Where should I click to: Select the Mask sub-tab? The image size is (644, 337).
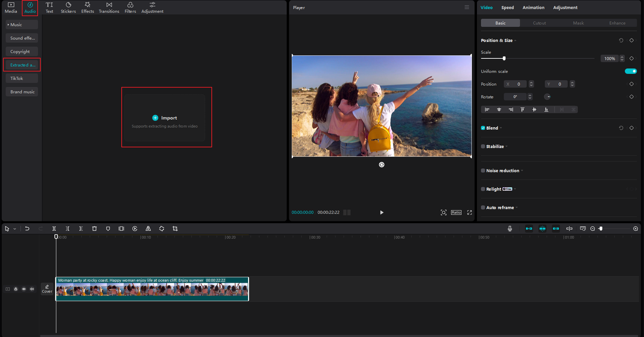(x=579, y=23)
